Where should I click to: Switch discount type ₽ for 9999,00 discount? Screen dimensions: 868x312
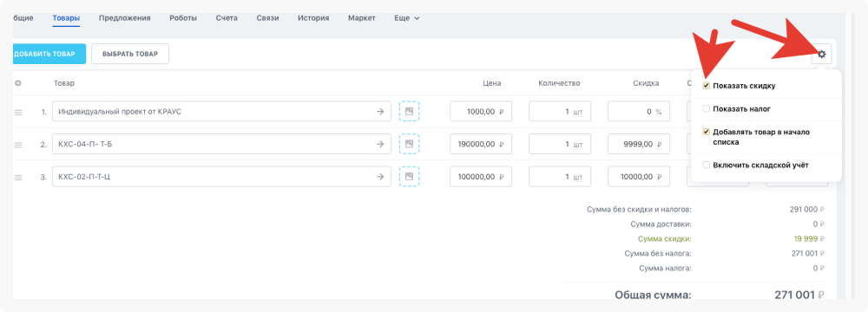pyautogui.click(x=659, y=145)
